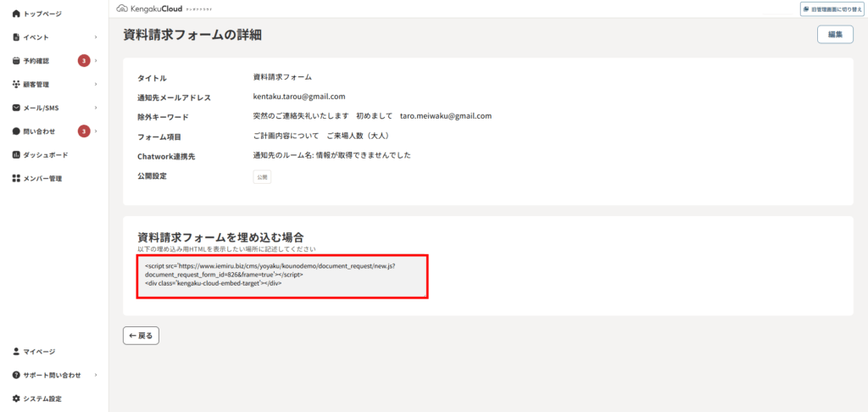Click the excluded keyword taro.meiwaku@gmail.com

[x=446, y=116]
